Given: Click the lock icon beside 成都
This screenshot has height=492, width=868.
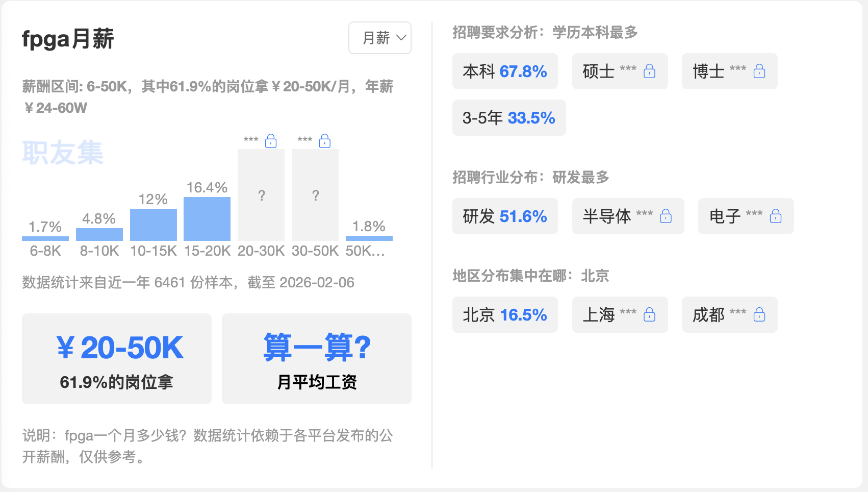Looking at the screenshot, I should [759, 314].
